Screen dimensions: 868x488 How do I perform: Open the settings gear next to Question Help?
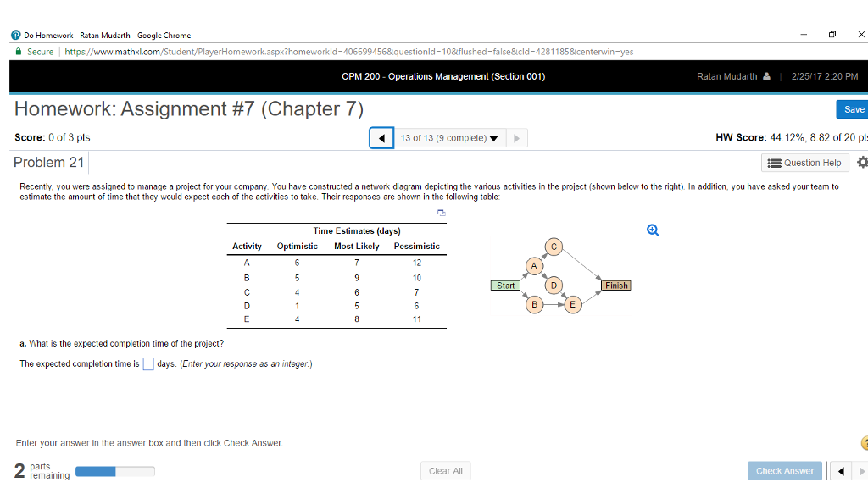pyautogui.click(x=861, y=161)
